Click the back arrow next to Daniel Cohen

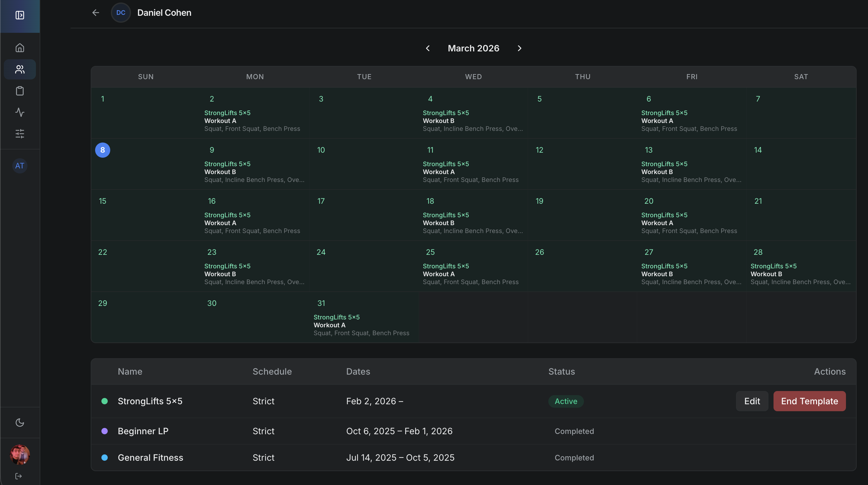point(95,13)
